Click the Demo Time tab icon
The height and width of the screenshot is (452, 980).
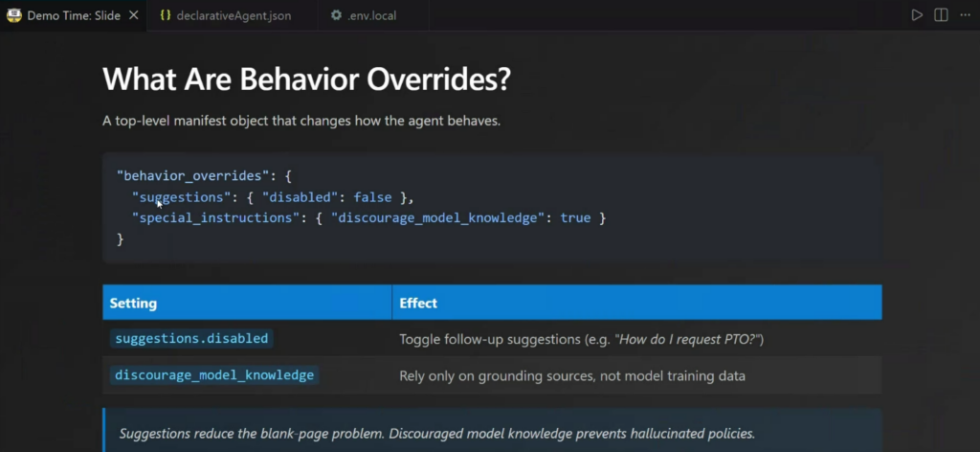13,15
